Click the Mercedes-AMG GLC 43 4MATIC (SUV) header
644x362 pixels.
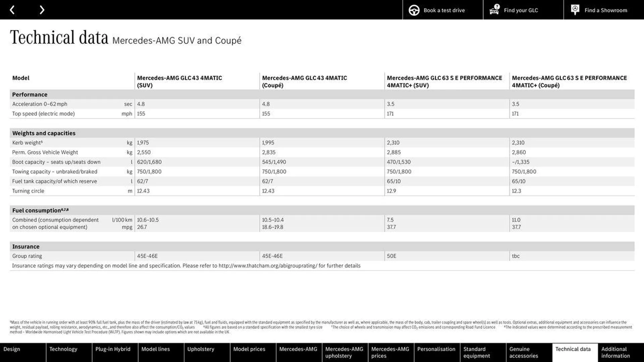pos(179,81)
